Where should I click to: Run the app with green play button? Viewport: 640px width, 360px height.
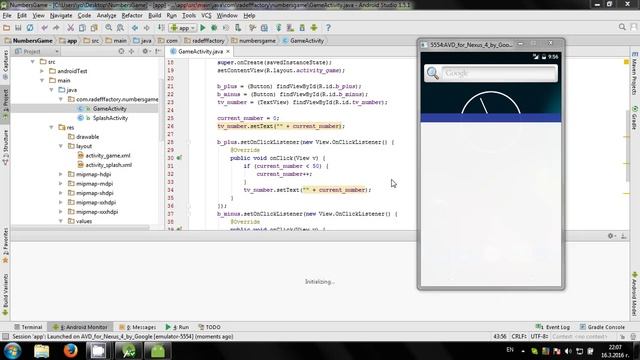[x=202, y=28]
